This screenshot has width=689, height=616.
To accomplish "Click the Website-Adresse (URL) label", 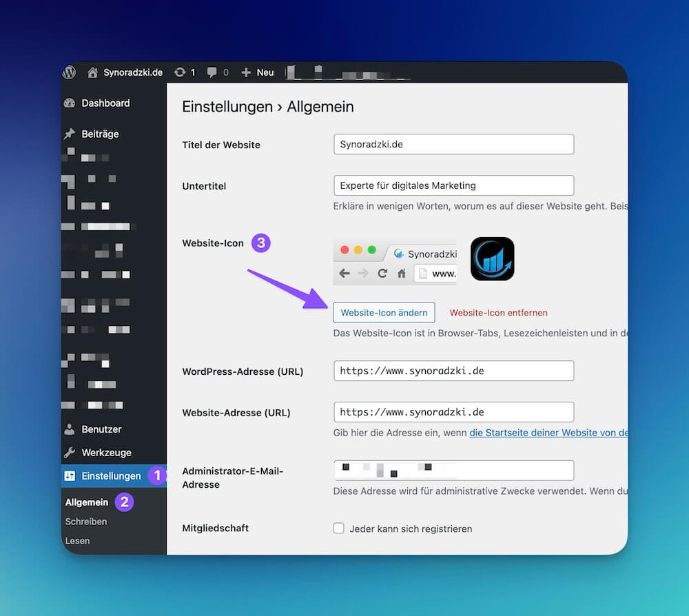I will click(236, 413).
